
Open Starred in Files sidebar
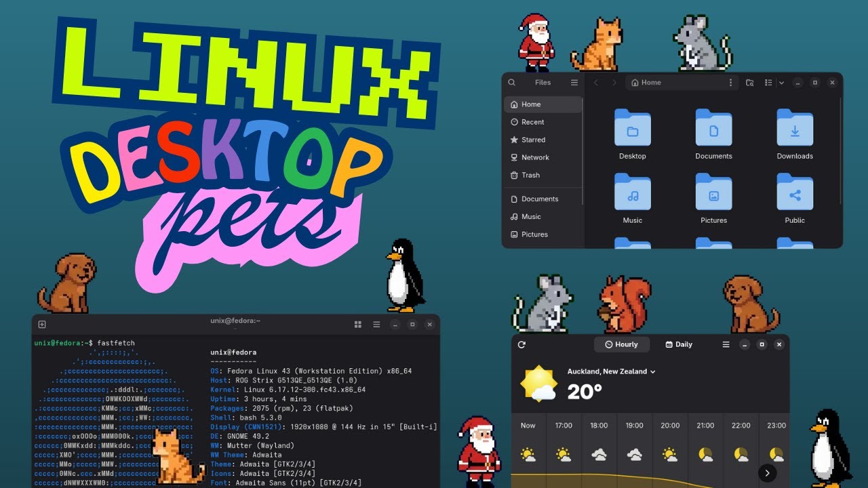click(543, 140)
